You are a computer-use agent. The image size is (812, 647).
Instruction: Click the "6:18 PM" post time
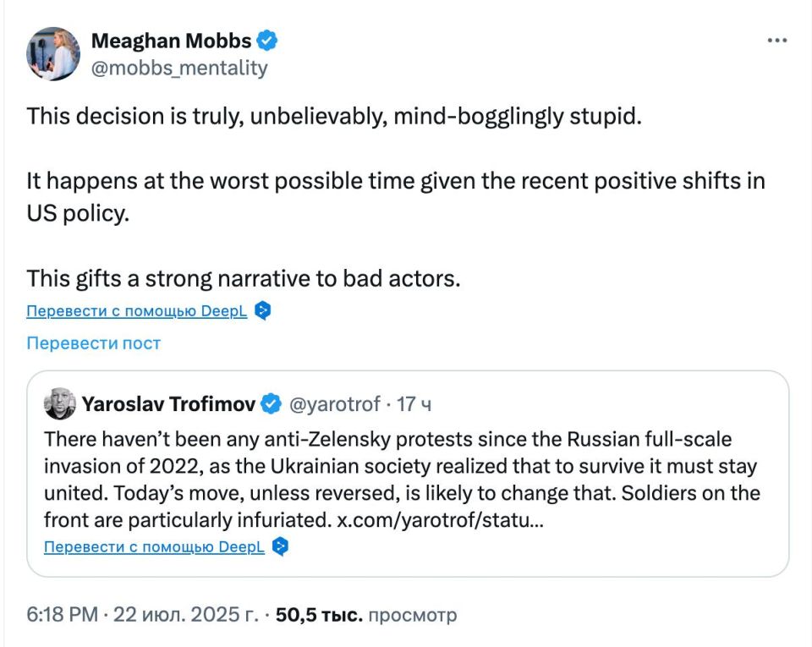(x=63, y=615)
